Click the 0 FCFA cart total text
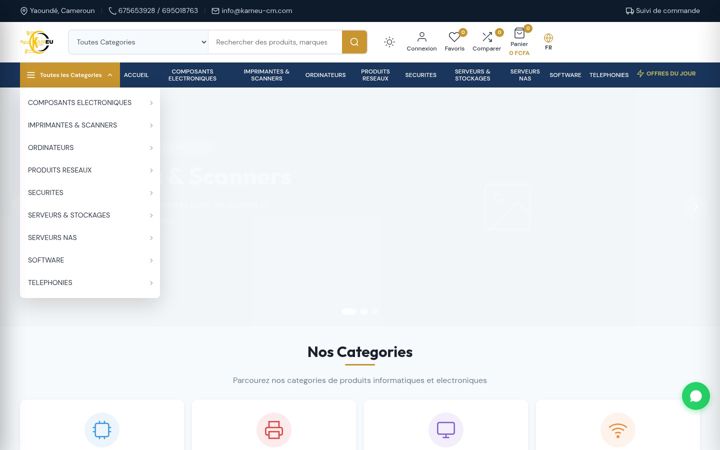The image size is (720, 450). (519, 53)
